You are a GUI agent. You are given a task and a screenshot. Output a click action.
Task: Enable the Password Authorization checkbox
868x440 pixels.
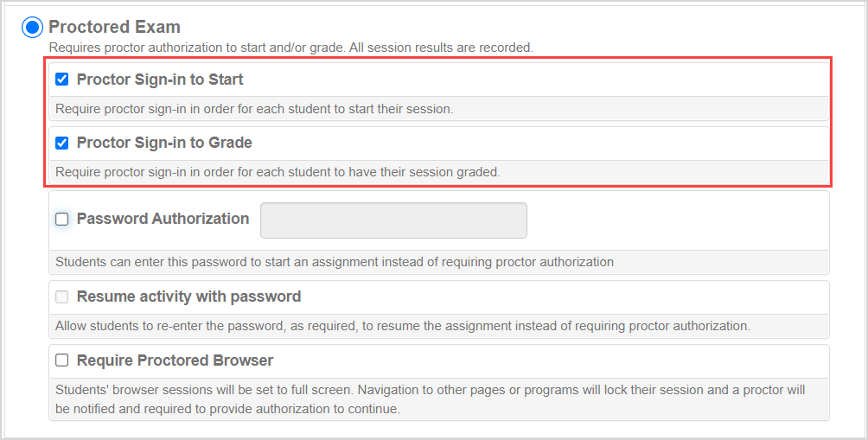(x=62, y=220)
